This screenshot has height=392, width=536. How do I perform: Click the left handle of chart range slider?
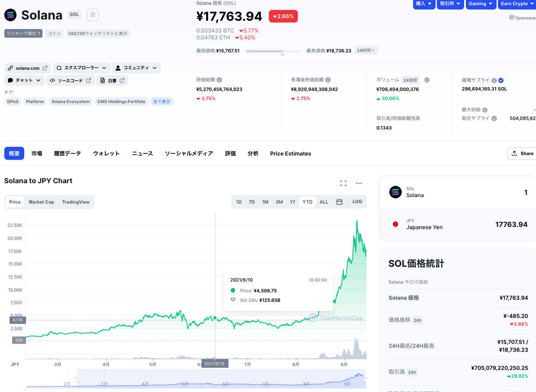(77, 379)
